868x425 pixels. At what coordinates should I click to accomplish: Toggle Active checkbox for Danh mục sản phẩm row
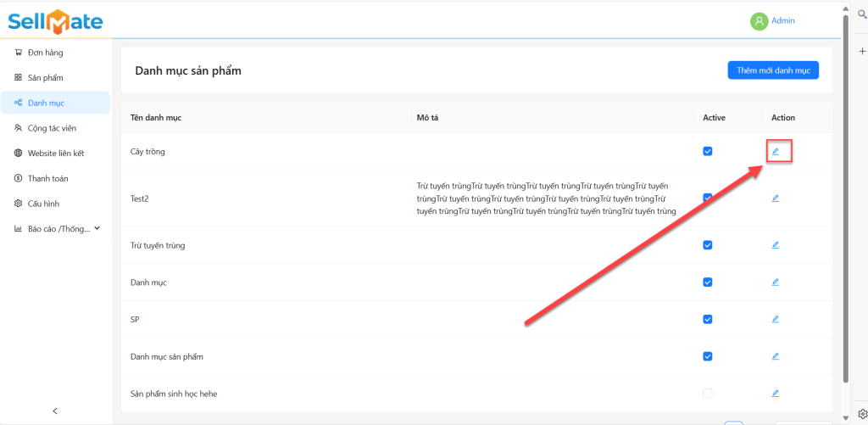tap(708, 356)
